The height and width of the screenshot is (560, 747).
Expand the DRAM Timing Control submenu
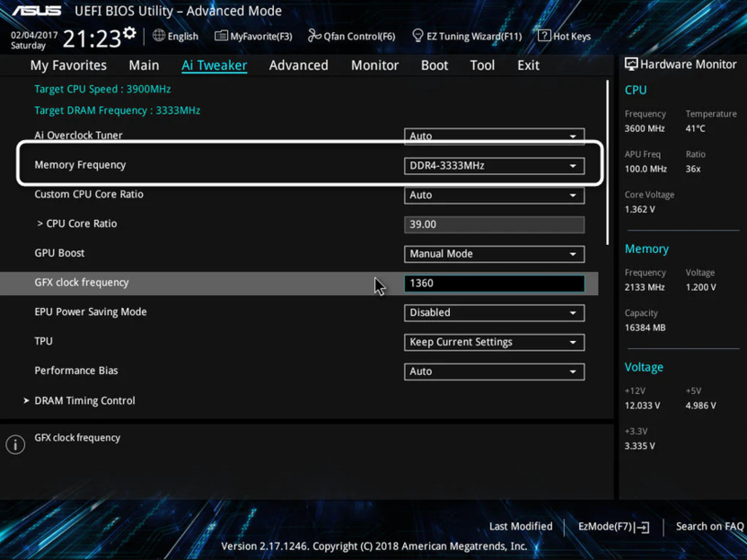tap(84, 401)
